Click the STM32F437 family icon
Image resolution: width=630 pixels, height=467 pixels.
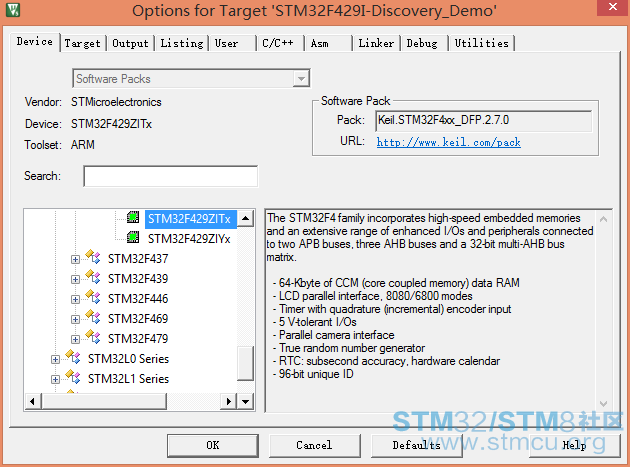(93, 257)
